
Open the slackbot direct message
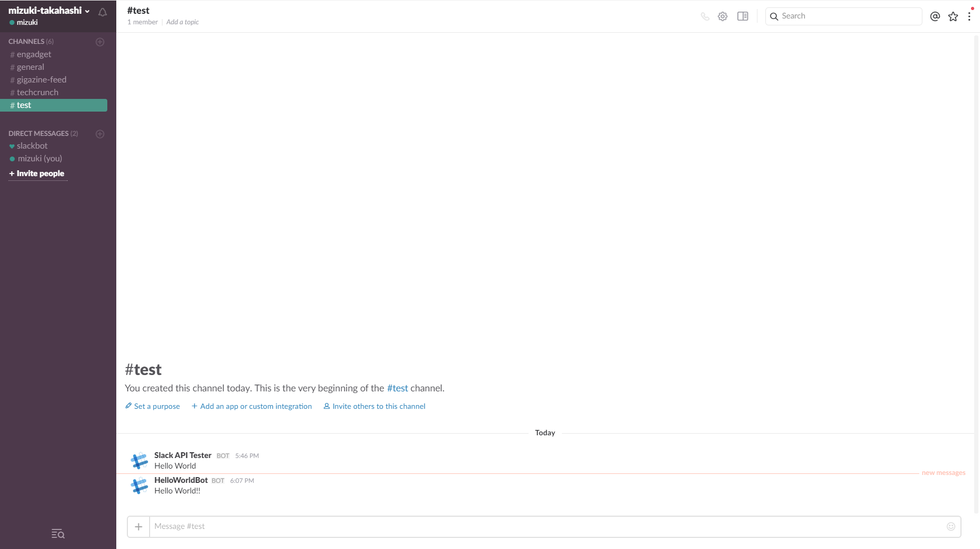32,145
